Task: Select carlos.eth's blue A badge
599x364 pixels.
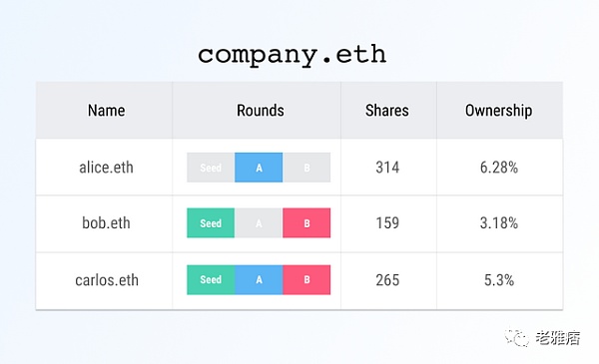Action: coord(259,279)
